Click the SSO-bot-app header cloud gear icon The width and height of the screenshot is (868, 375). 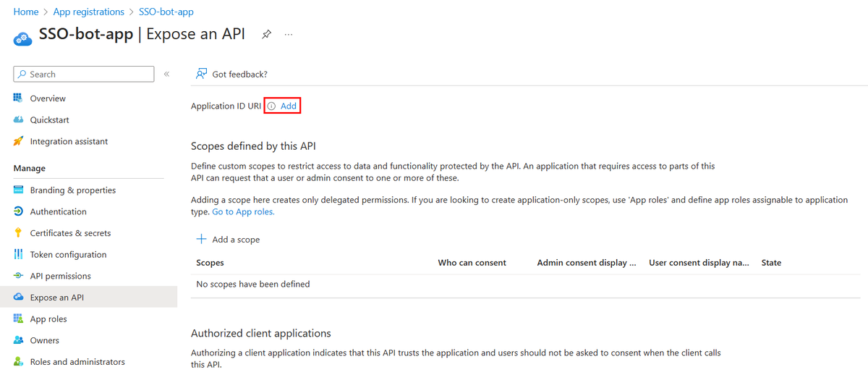click(x=22, y=38)
